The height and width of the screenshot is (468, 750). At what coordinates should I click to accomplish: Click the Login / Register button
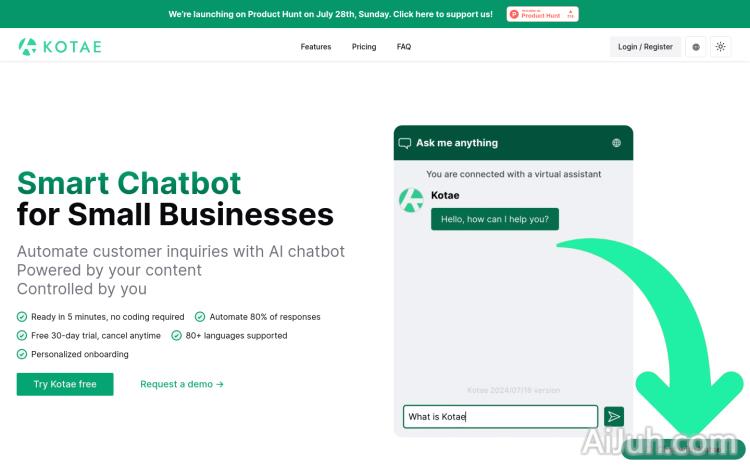pos(645,47)
